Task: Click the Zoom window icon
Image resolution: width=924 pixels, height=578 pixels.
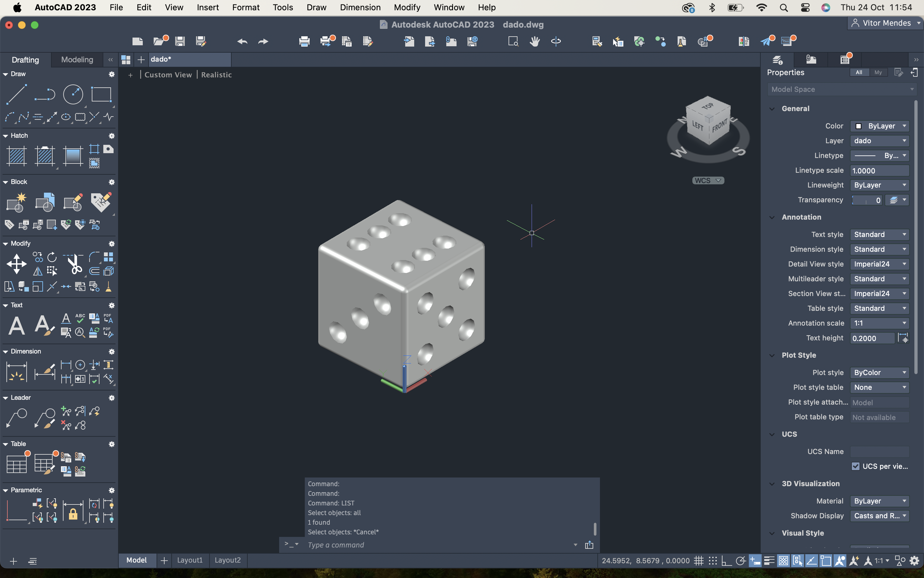Action: pos(513,41)
